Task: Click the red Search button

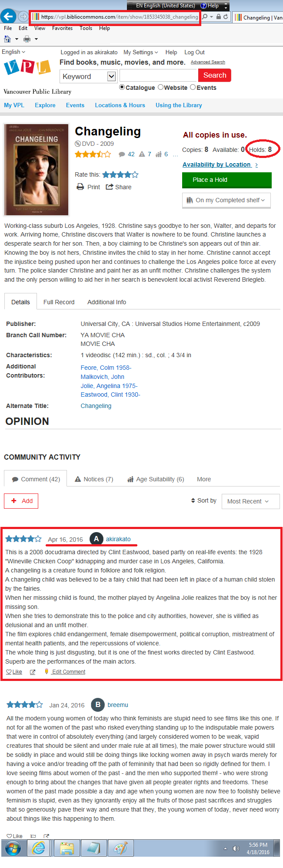Action: click(x=215, y=75)
